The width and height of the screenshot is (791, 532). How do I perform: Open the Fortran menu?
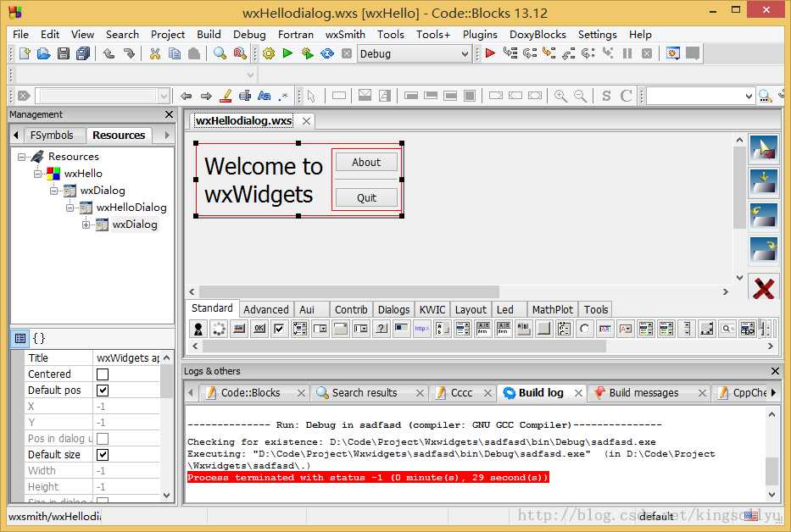[296, 34]
